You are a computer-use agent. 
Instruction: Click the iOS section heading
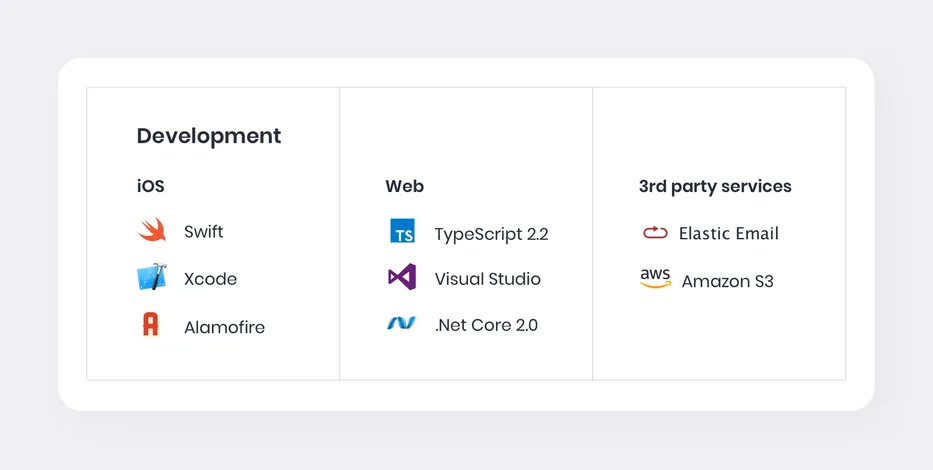tap(150, 186)
